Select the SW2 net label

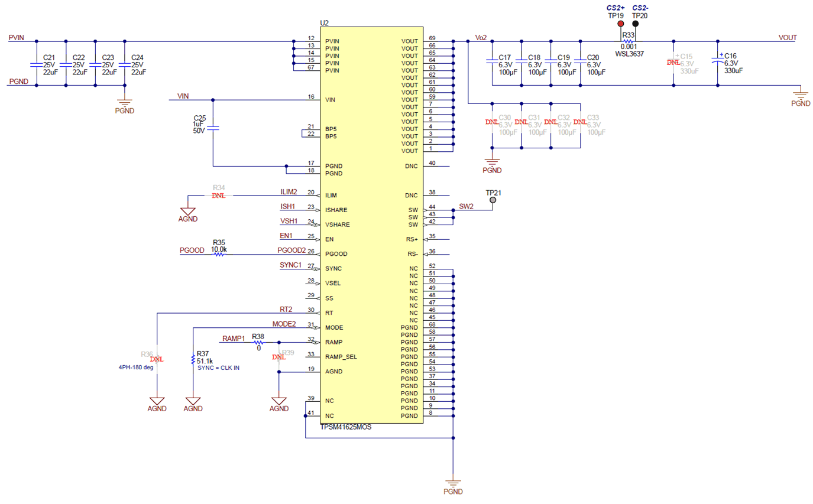(467, 206)
